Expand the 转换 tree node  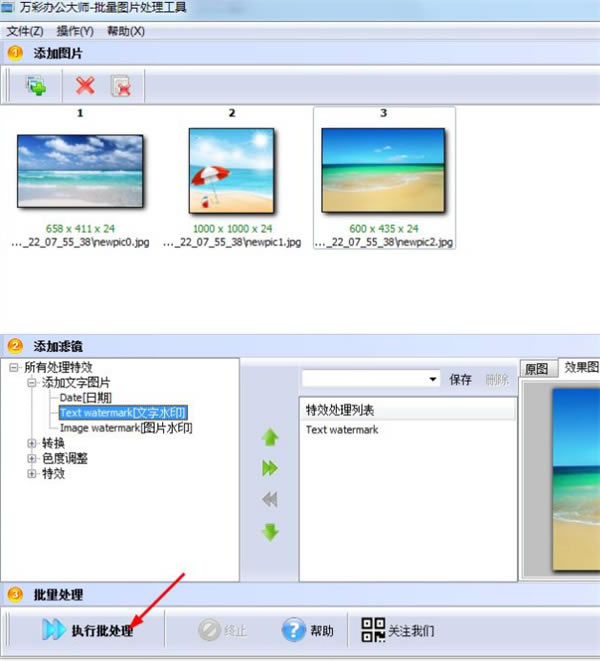tap(32, 443)
